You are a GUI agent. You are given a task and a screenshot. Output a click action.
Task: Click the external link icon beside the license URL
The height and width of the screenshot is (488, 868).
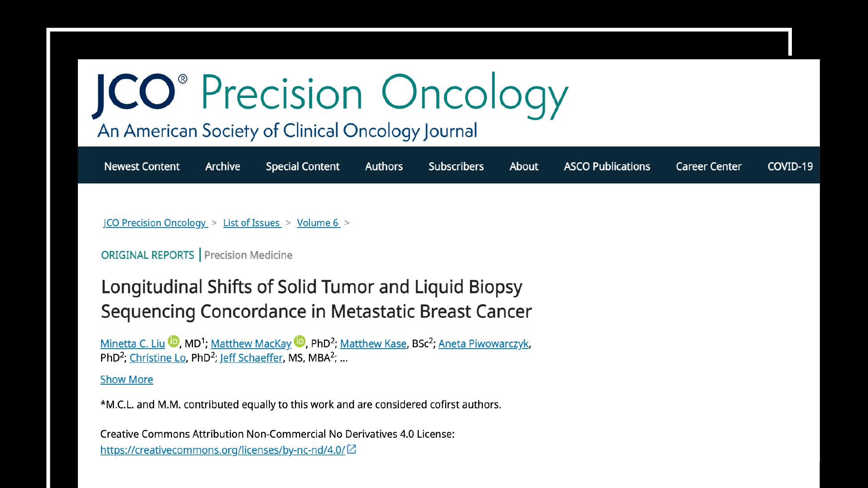point(351,450)
